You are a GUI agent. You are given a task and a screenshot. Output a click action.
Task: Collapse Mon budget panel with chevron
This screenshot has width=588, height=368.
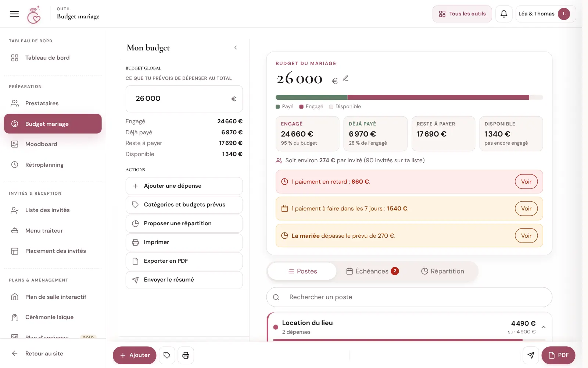coord(236,47)
